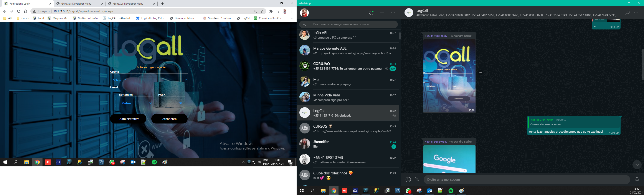Close the Redireciona Login tab
Image resolution: width=644 pixels, height=195 pixels.
(50, 4)
